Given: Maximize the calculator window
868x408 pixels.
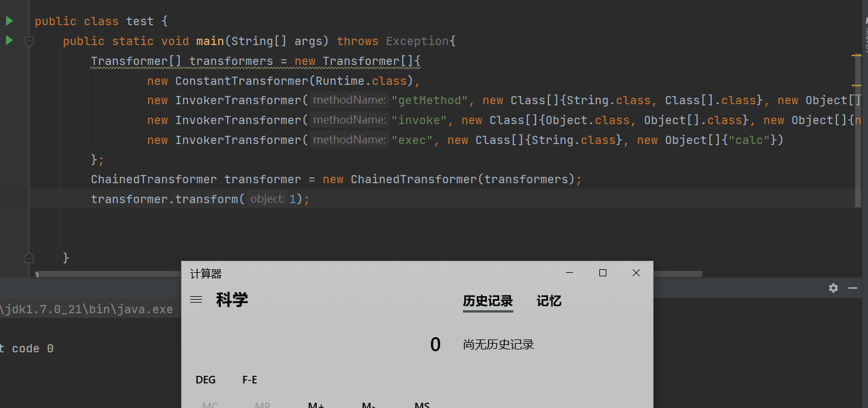Looking at the screenshot, I should (603, 273).
